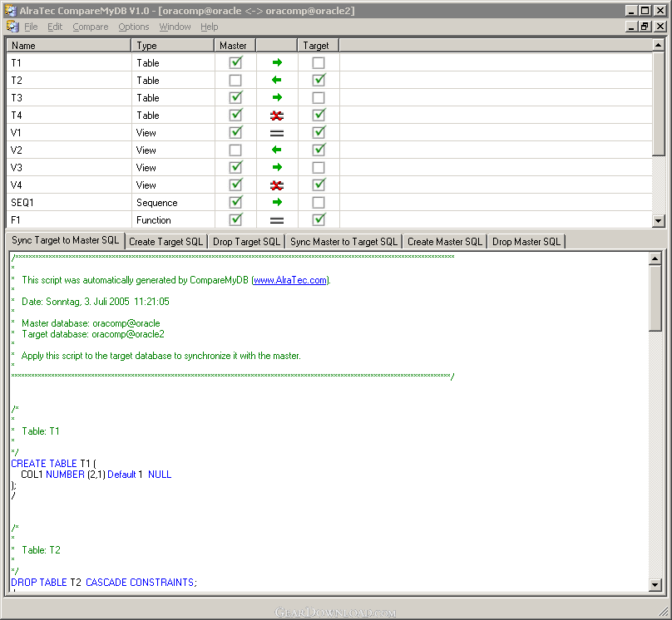672x620 pixels.
Task: Toggle the Master checkbox for V4
Action: (235, 185)
